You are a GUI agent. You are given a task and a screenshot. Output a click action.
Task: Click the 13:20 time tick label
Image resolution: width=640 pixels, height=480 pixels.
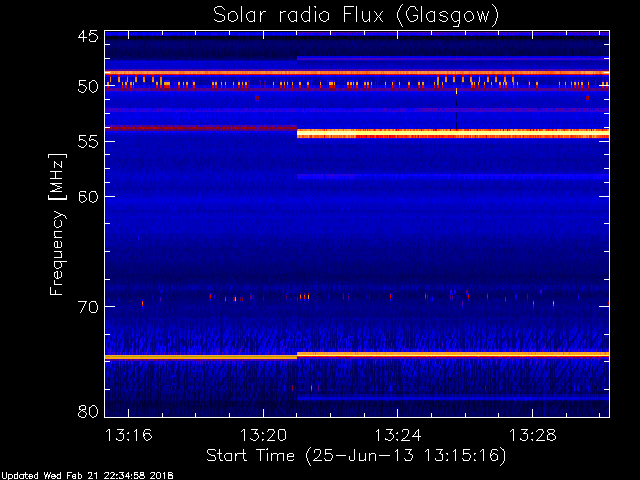263,435
